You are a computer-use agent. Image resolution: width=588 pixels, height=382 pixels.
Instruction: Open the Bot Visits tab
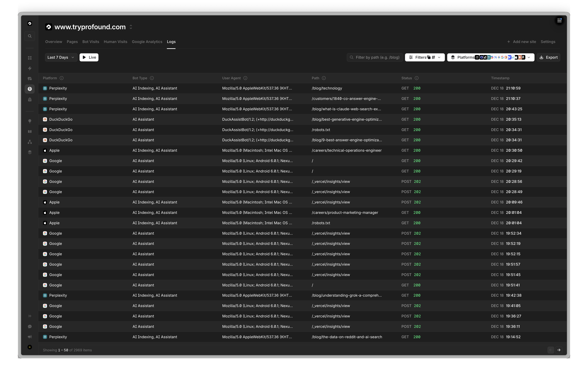91,42
